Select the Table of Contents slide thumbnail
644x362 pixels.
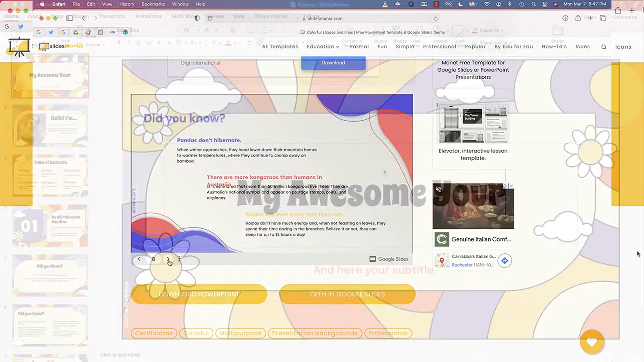[x=50, y=176]
